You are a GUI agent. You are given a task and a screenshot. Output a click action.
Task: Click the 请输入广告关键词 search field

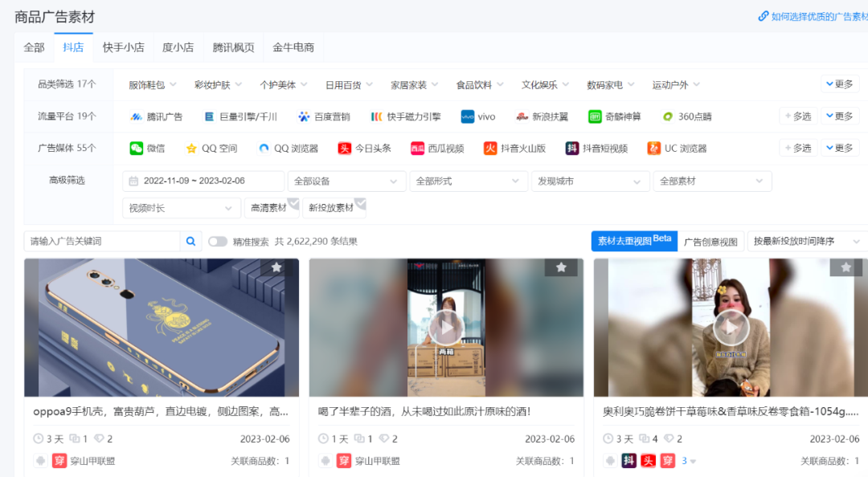pos(102,241)
